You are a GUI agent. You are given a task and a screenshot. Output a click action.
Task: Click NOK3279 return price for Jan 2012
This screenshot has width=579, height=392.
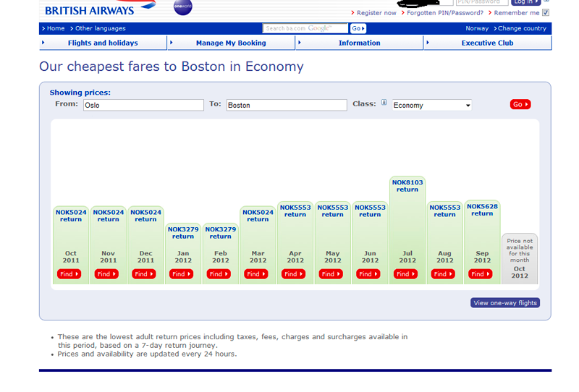pos(183,233)
